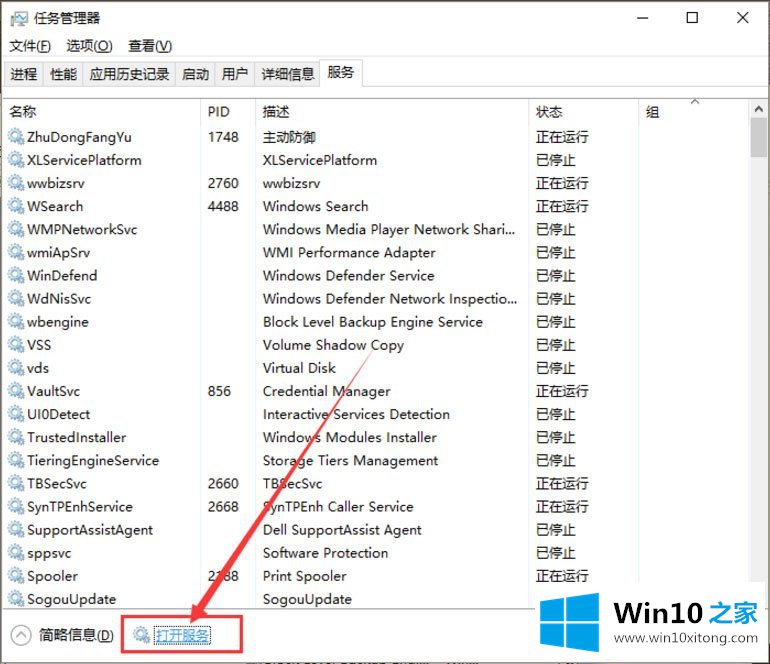Click PID 2668 in the SynTPEnhService row
770x664 pixels.
point(223,506)
